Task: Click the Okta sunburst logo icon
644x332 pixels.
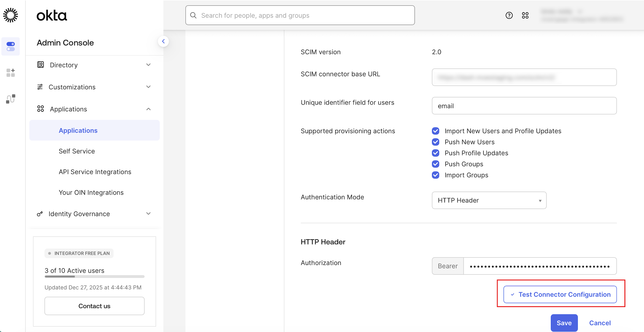Action: click(x=11, y=15)
